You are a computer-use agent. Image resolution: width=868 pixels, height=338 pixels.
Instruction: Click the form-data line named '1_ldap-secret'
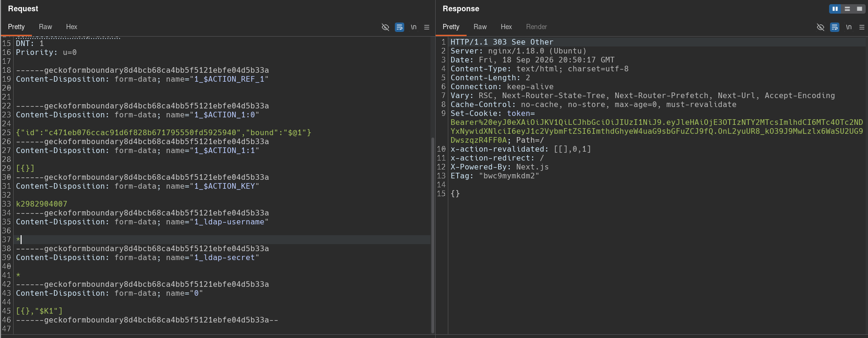[x=137, y=258]
